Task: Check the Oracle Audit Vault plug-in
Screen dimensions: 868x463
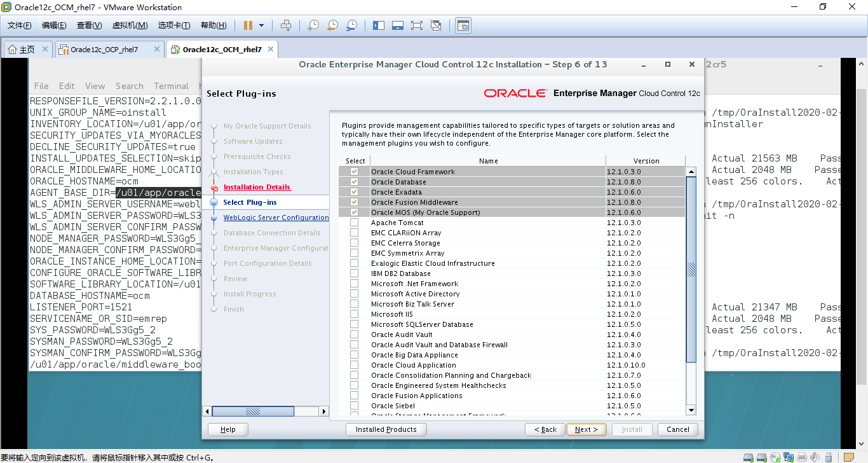Action: [354, 335]
